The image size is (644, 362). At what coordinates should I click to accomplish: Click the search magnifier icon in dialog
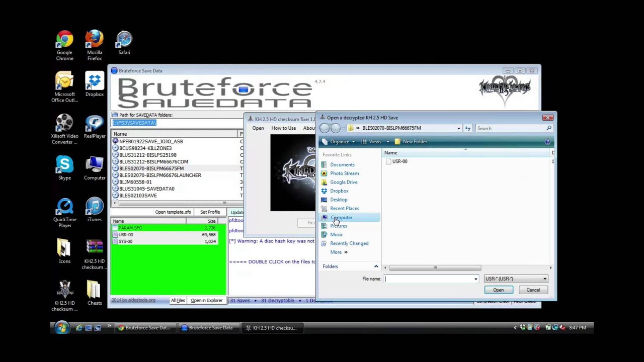click(x=549, y=128)
